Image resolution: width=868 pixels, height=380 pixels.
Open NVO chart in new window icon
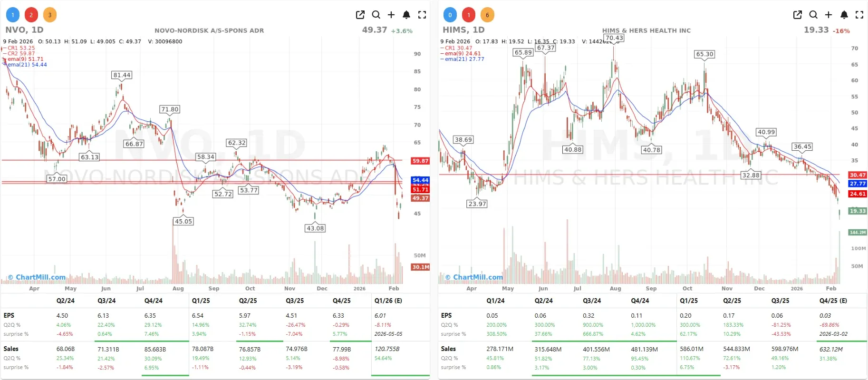pos(360,15)
